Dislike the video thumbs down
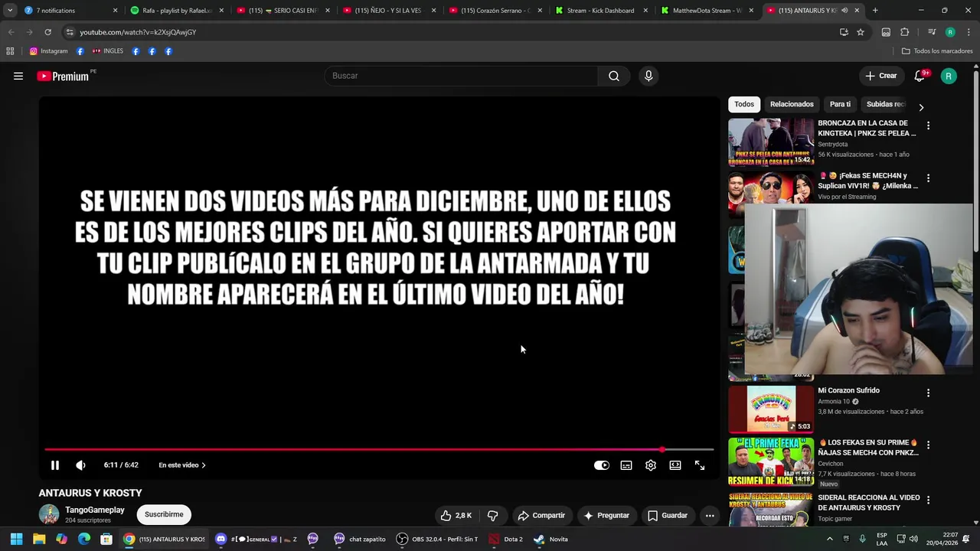The height and width of the screenshot is (551, 980). pos(493,515)
